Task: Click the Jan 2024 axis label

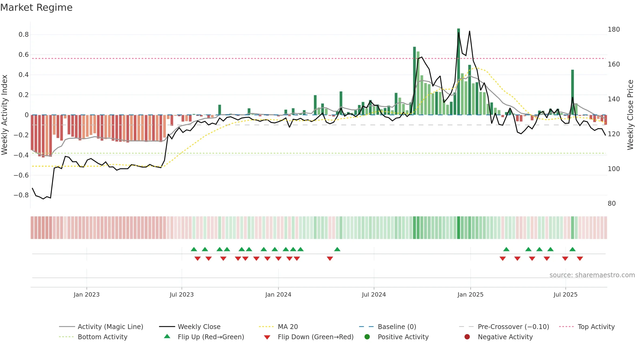Action: tap(278, 295)
